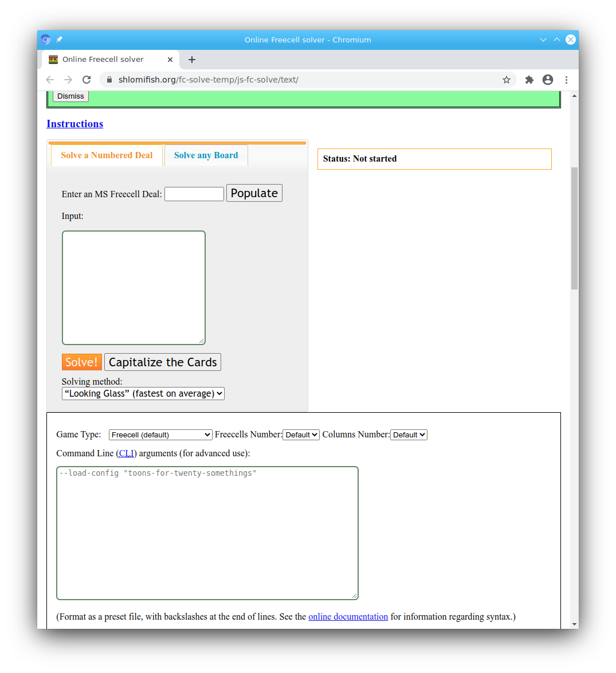Open the Columns Number dropdown

409,435
